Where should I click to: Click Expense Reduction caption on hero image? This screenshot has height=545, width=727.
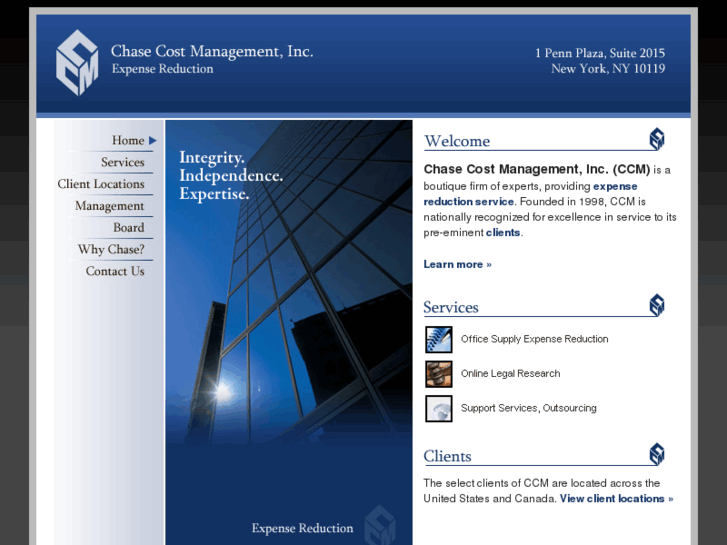(302, 528)
